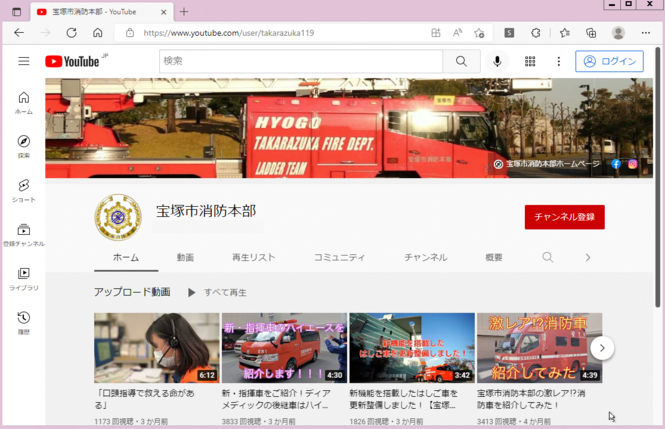Open the browser collections icon
The height and width of the screenshot is (429, 665).
pyautogui.click(x=591, y=33)
